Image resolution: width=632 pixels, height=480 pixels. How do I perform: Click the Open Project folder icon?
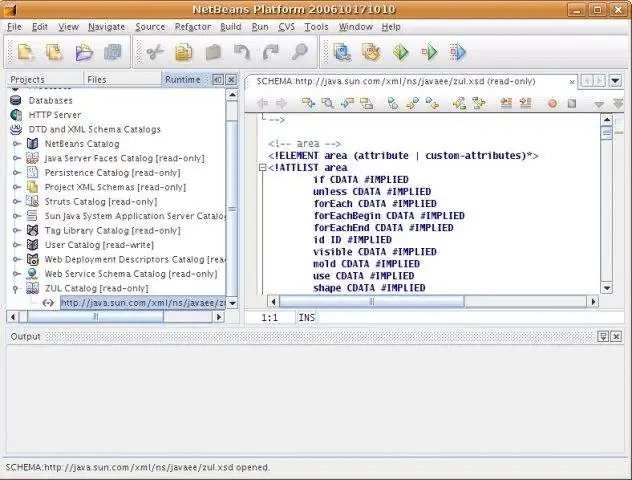point(84,52)
